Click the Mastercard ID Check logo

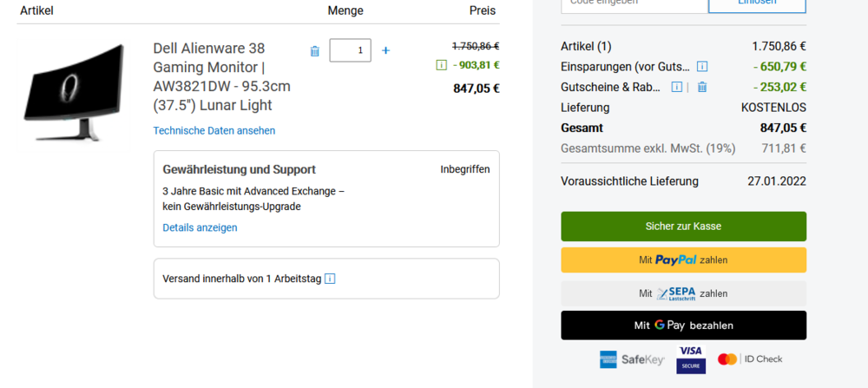point(750,358)
